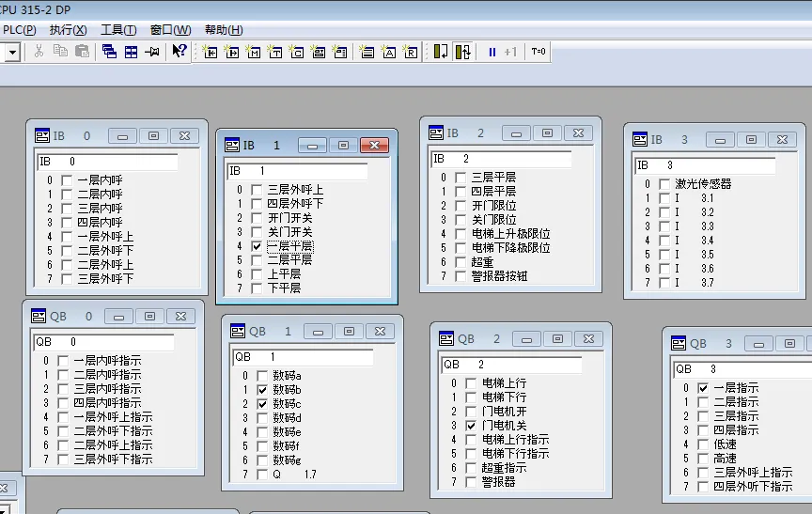The image size is (812, 514).
Task: Click the Paste icon in toolbar
Action: (83, 52)
